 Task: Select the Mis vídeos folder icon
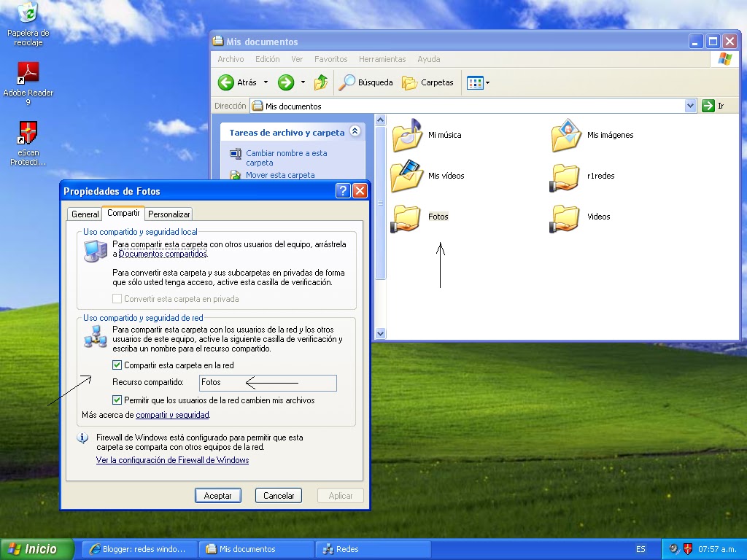click(406, 176)
